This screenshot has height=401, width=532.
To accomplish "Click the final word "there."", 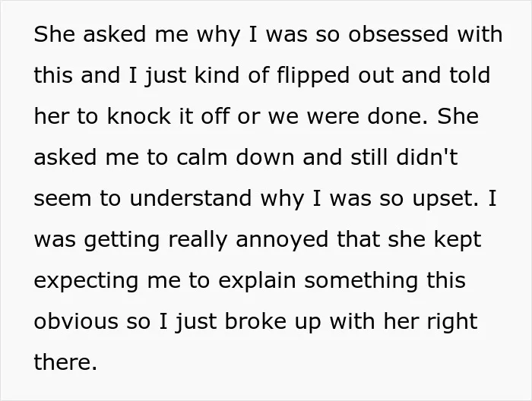I will [x=65, y=362].
